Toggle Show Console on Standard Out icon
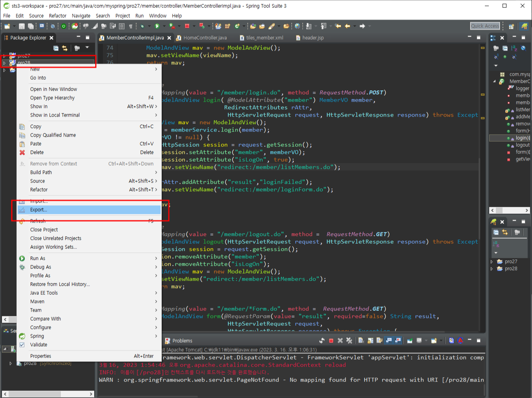Image resolution: width=532 pixels, height=398 pixels. (389, 341)
